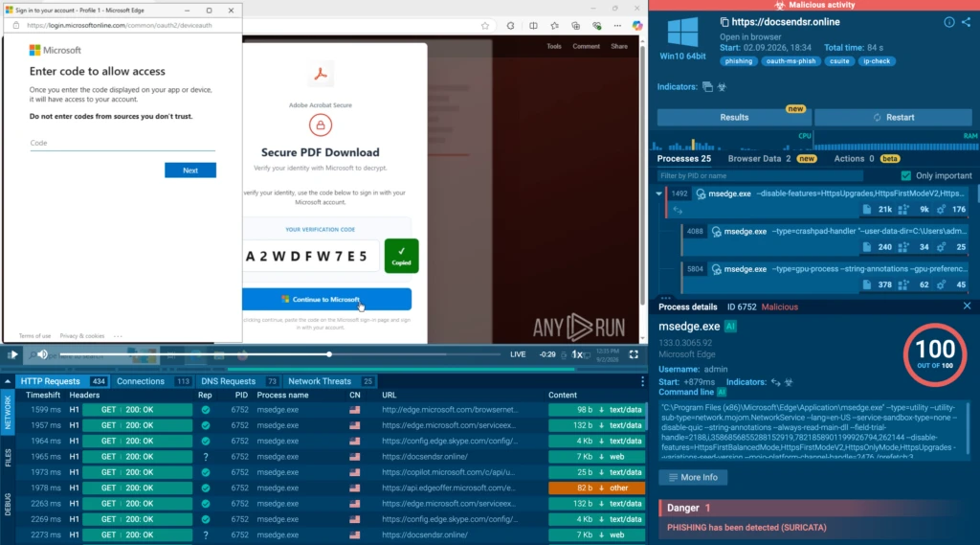Viewport: 980px width, 545px height.
Task: Uncheck the Only important checkbox
Action: (x=905, y=176)
